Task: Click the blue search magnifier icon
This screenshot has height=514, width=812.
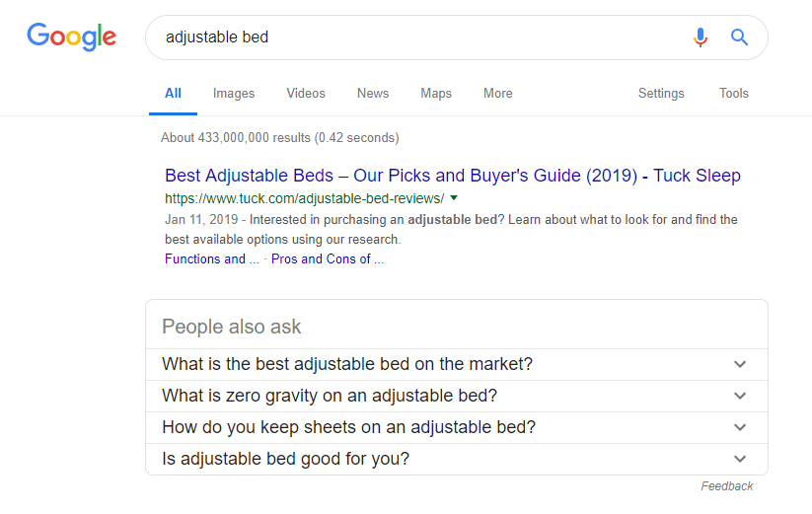Action: pyautogui.click(x=739, y=37)
